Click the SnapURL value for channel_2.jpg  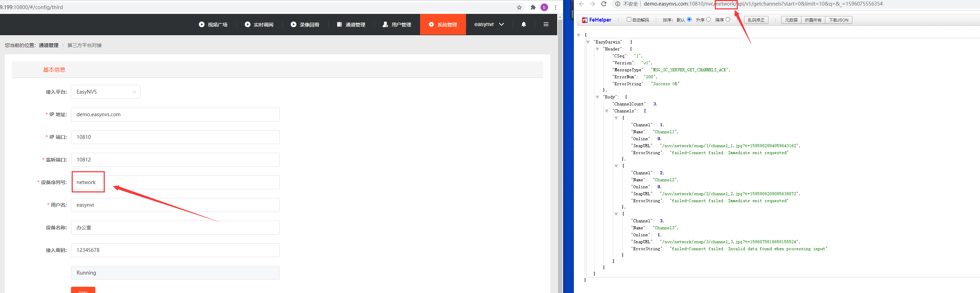pos(730,194)
